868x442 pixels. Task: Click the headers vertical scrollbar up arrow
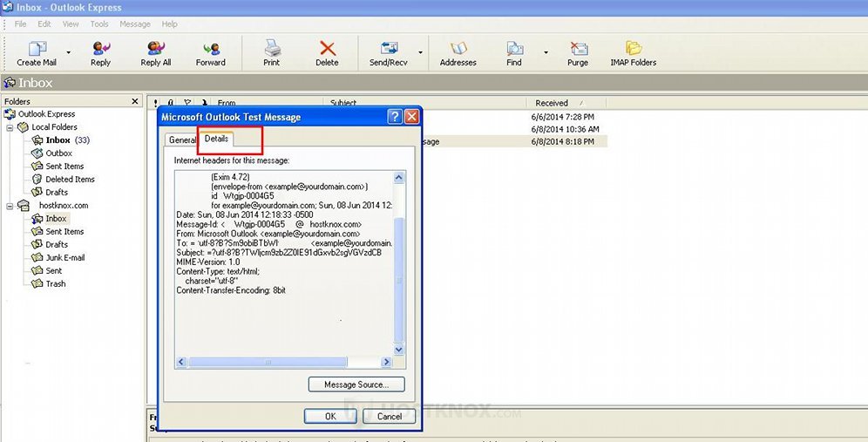[x=399, y=177]
